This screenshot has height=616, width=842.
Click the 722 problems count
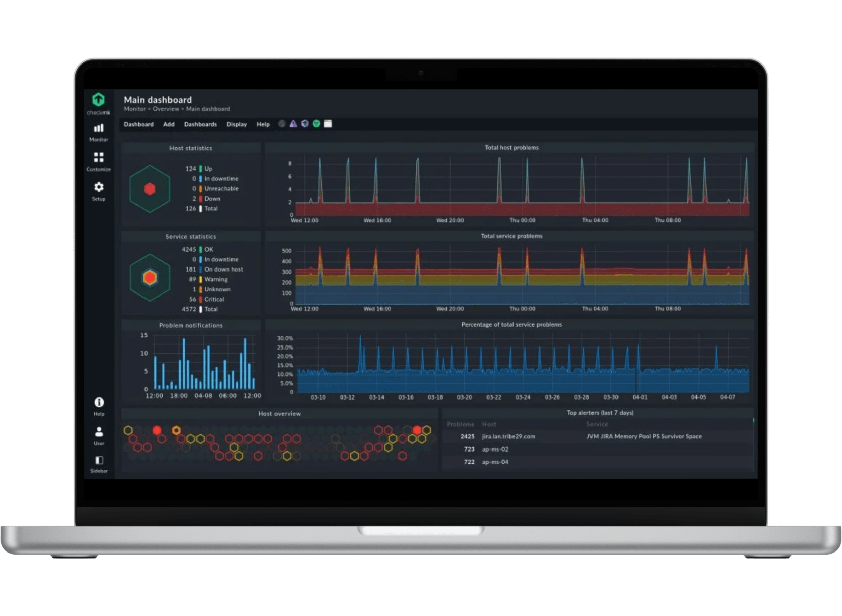pyautogui.click(x=469, y=462)
